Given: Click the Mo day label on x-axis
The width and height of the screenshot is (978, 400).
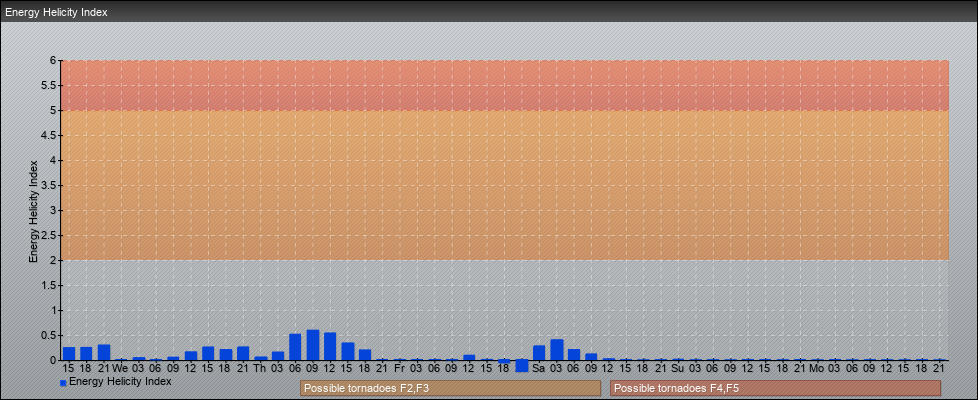Looking at the screenshot, I should pos(816,368).
